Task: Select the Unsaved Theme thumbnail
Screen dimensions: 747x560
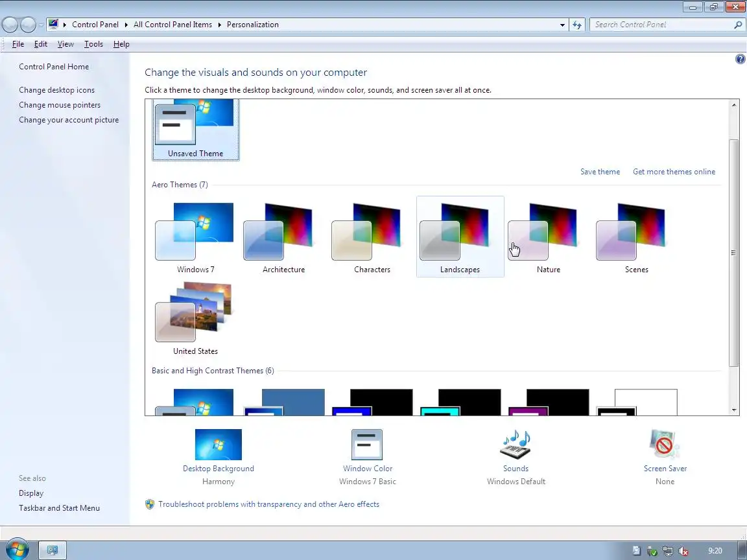Action: tap(195, 130)
